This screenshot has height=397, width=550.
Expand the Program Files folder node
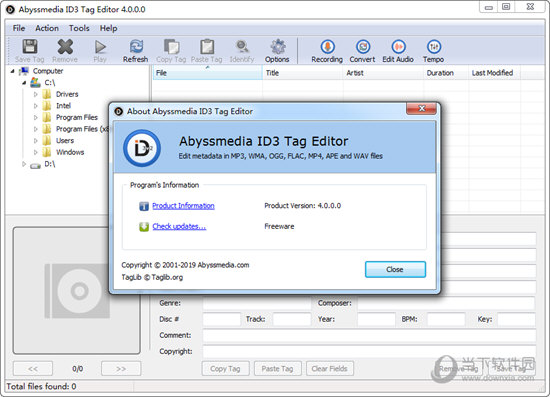point(35,117)
